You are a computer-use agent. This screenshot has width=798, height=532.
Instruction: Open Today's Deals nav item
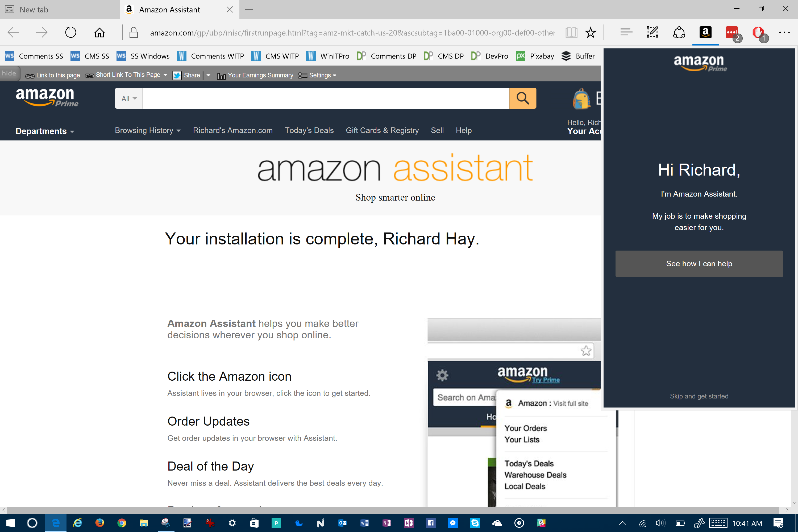pos(309,130)
